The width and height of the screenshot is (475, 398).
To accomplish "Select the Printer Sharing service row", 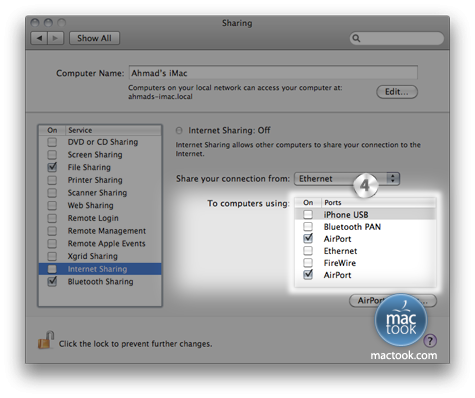I will pos(100,180).
